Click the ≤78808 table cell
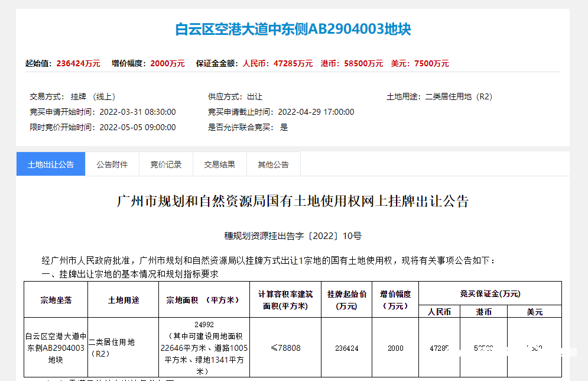Viewport: 588px width, 381px height. point(285,348)
